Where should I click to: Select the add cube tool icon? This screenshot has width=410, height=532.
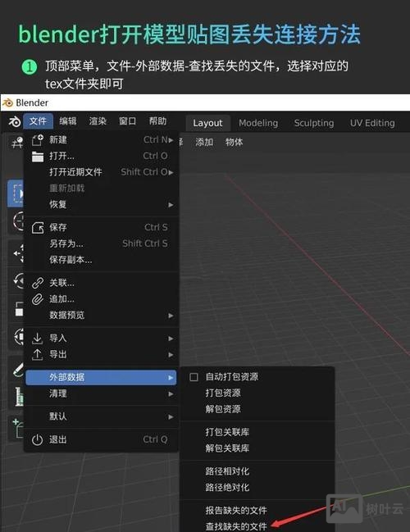coord(17,428)
